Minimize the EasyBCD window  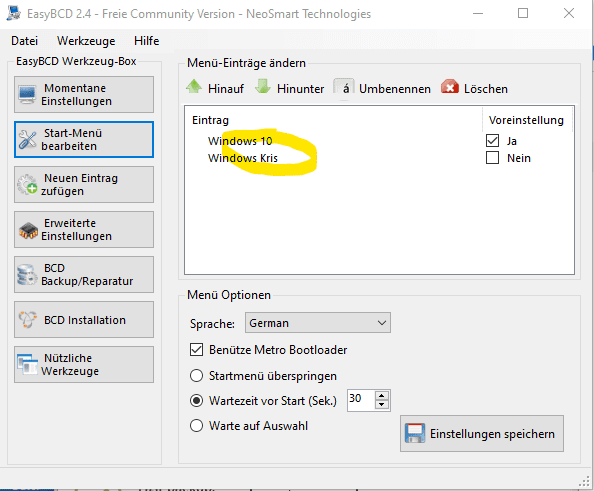point(478,13)
